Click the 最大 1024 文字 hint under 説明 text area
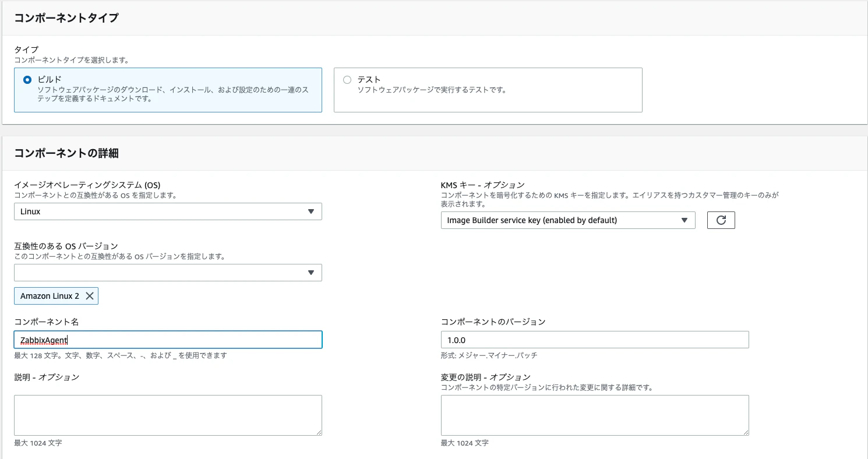 point(38,443)
